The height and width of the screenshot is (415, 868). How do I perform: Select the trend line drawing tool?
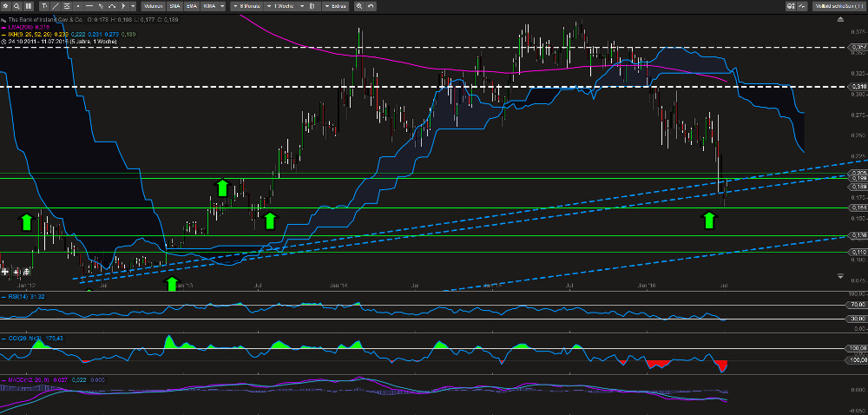56,6
